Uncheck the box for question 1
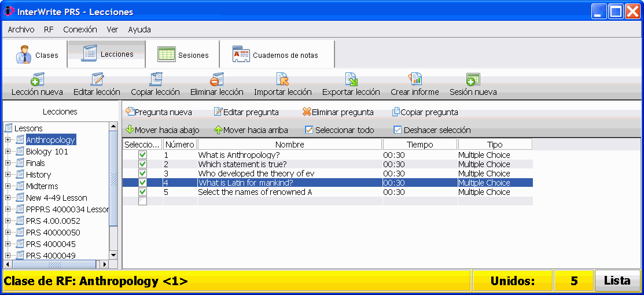This screenshot has width=644, height=295. [x=142, y=155]
